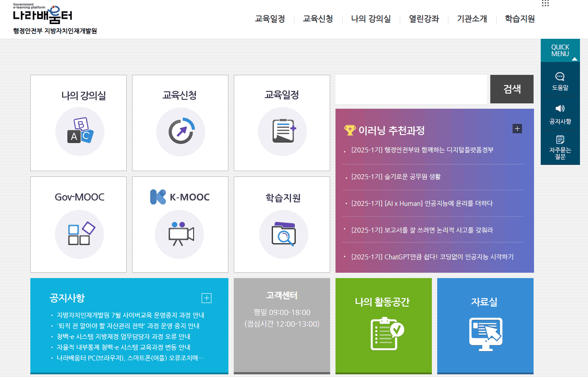Click the 학습지원 folder-search icon
This screenshot has height=377, width=588.
pos(283,234)
